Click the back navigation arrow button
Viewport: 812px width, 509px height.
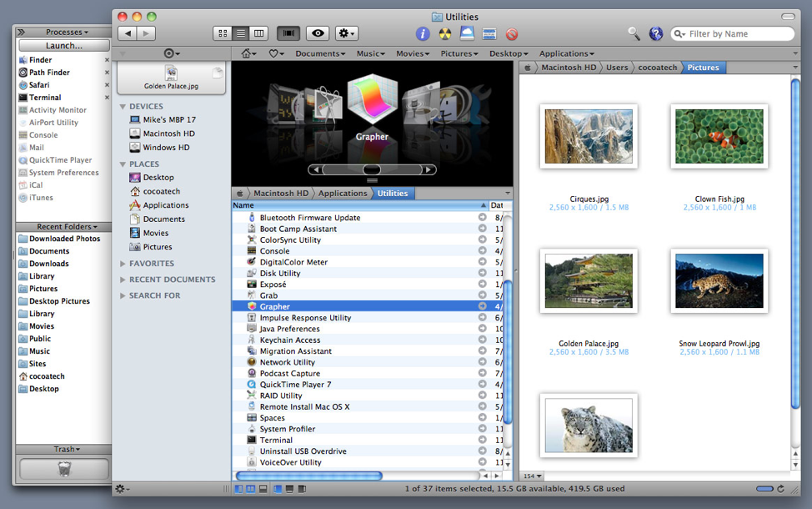click(127, 33)
